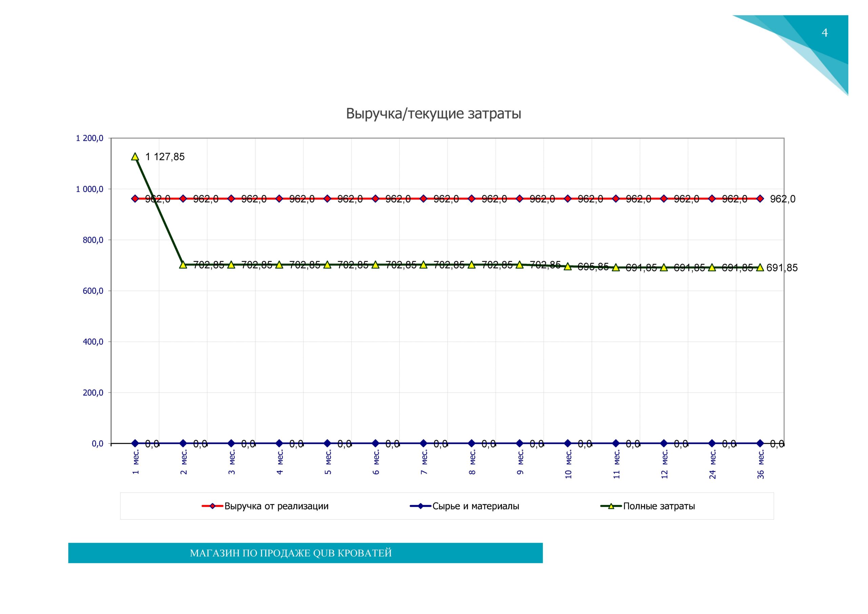Click legend entry Сырье и материалы
This screenshot has height=614, width=868.
coord(475,506)
